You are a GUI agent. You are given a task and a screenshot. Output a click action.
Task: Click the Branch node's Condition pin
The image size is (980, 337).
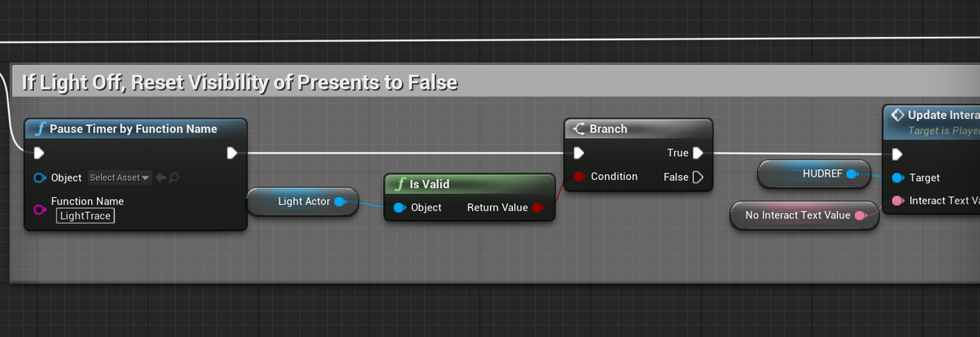579,177
